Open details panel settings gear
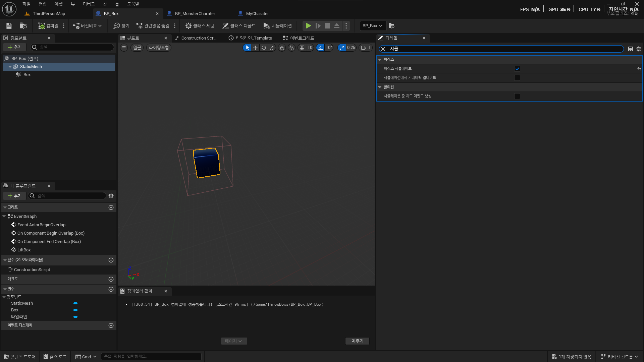 pos(639,49)
